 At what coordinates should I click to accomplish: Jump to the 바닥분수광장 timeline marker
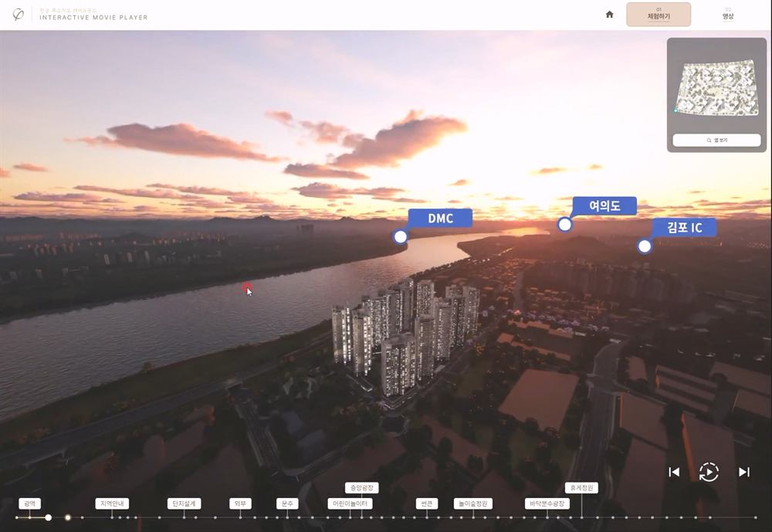tap(547, 503)
